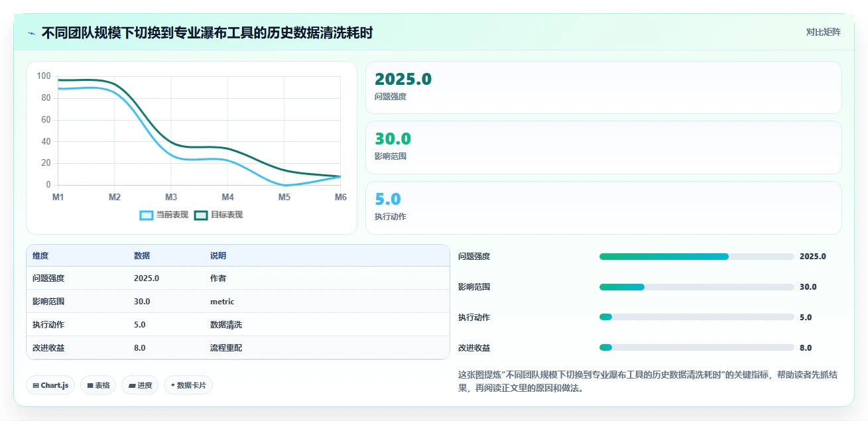
Task: Select the 30.0 影响范围 stat card
Action: (603, 148)
